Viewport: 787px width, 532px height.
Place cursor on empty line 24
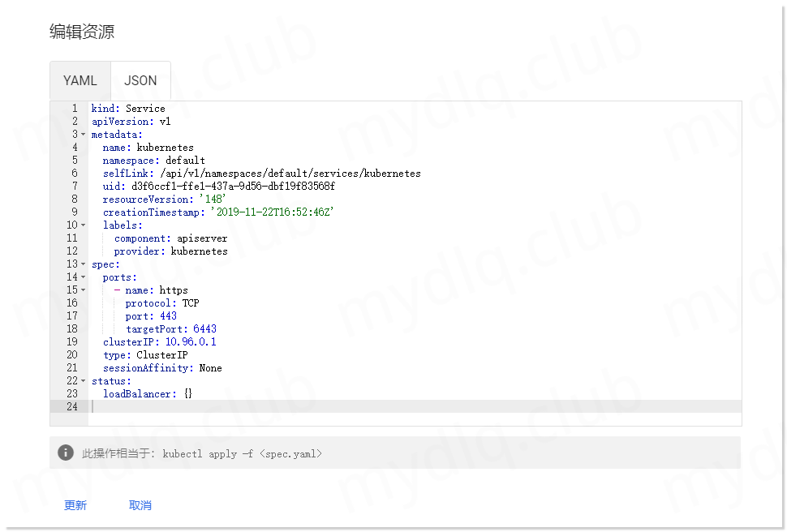coord(415,406)
